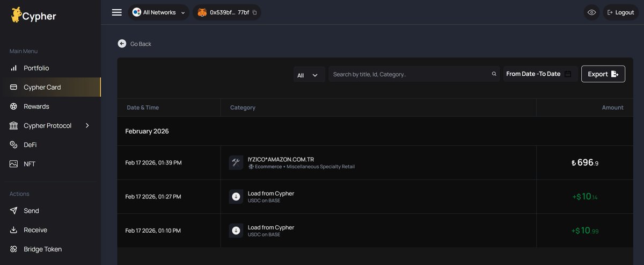
Task: Open the From Date - To Date picker
Action: pos(540,74)
